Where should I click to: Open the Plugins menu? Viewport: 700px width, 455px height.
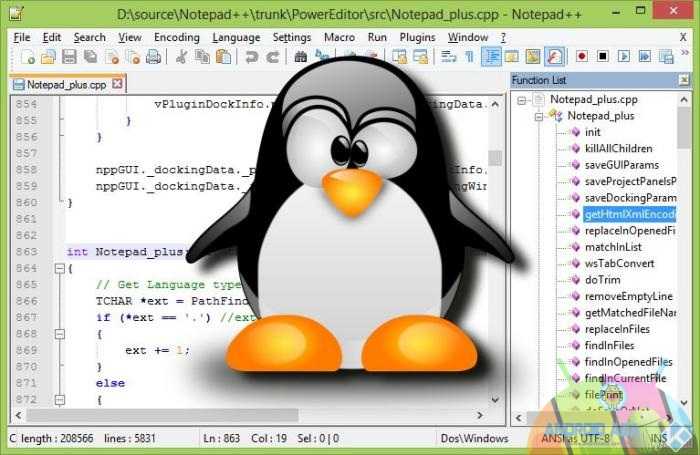[417, 38]
